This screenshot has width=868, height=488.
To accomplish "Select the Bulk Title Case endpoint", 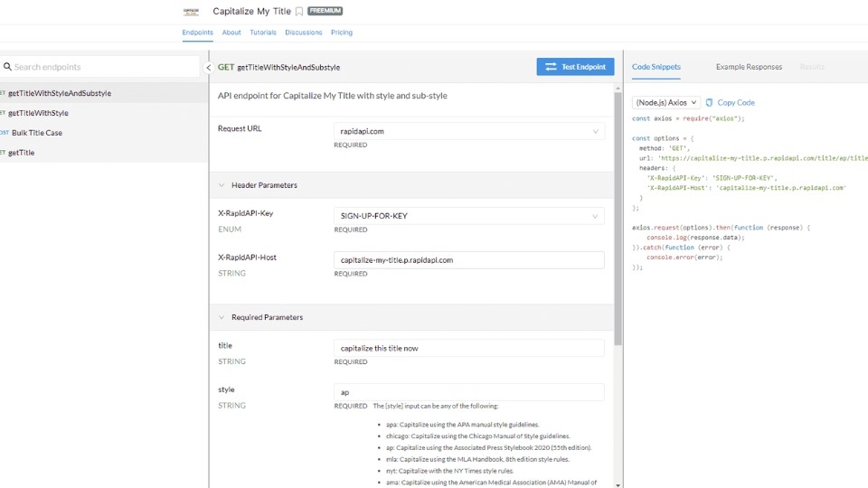I will pos(37,133).
